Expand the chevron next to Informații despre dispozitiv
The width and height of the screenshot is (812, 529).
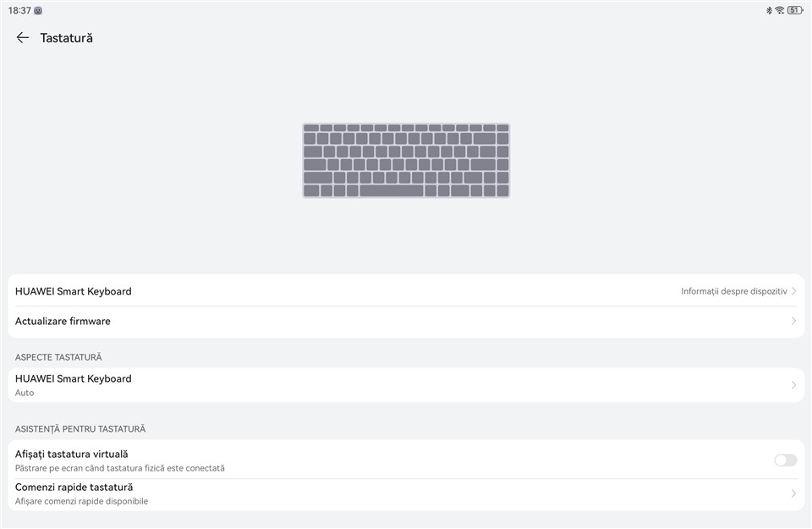click(794, 291)
